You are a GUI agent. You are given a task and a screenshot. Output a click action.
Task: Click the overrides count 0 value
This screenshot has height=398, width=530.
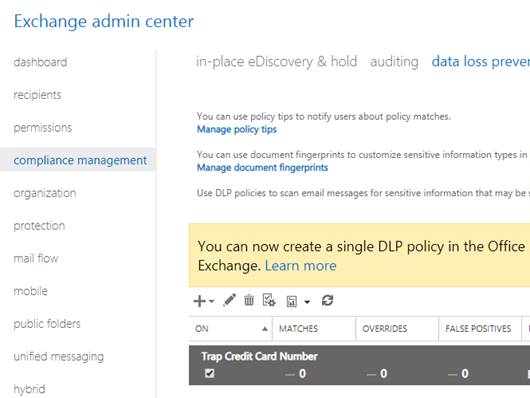[383, 374]
